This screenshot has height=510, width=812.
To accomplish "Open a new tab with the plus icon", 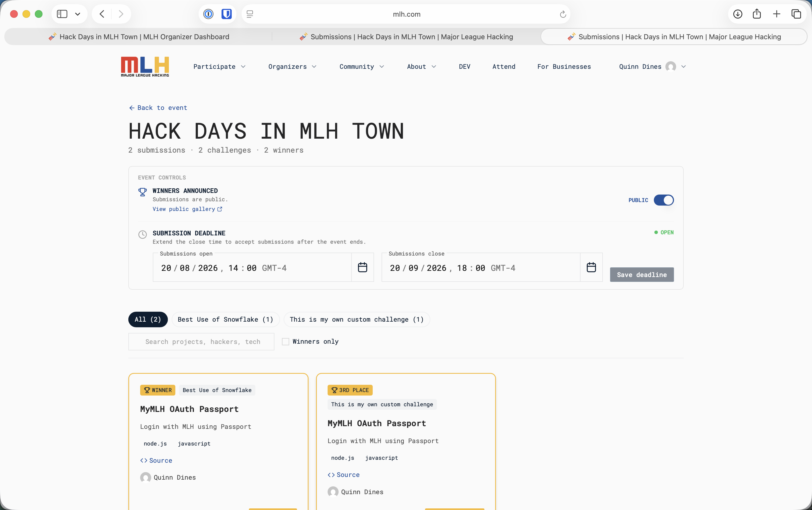I will pos(777,14).
